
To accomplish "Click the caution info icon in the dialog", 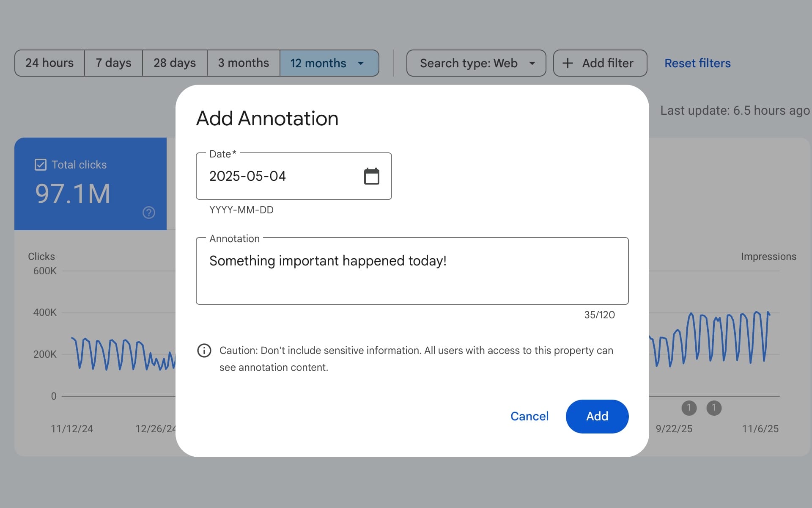I will point(204,351).
